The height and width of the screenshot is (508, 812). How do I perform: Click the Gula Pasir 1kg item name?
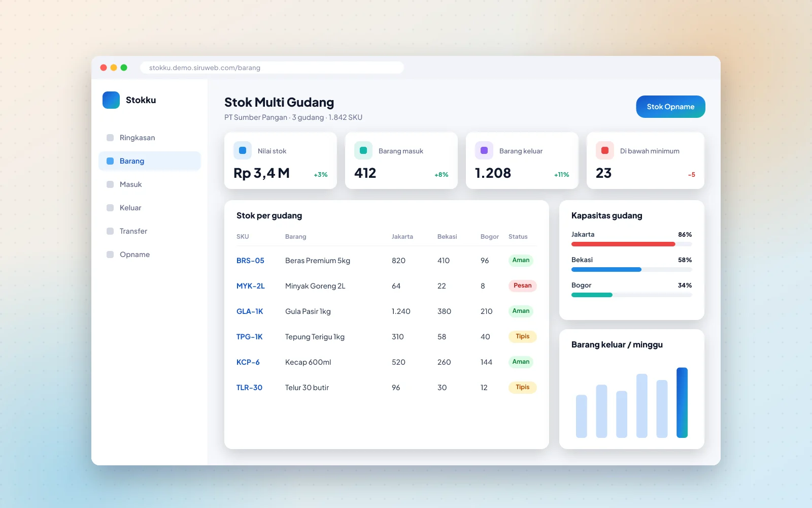tap(308, 311)
